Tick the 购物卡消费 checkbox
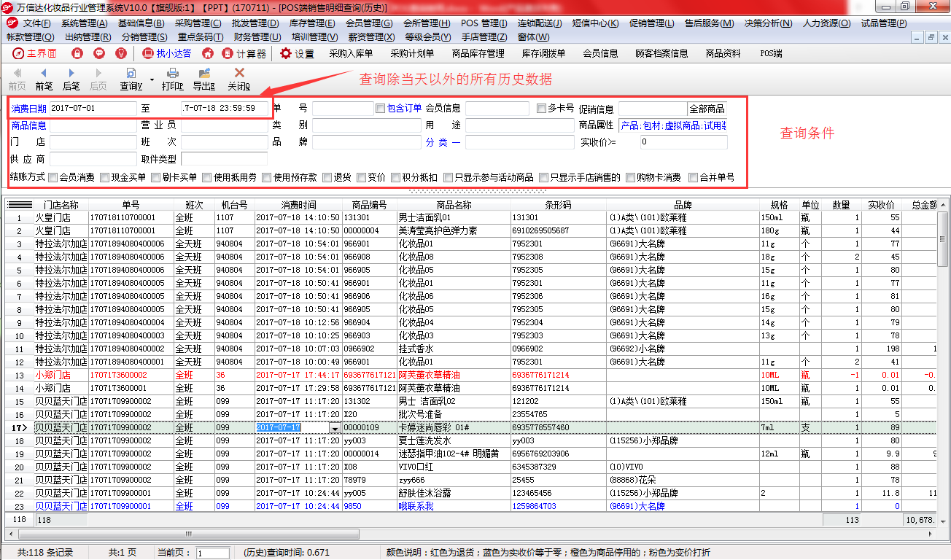This screenshot has height=560, width=951. click(630, 177)
